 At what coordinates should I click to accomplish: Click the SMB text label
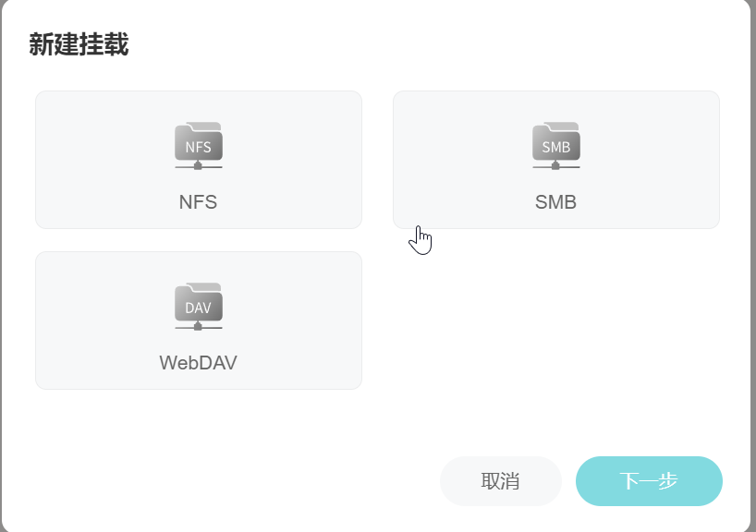pos(556,202)
